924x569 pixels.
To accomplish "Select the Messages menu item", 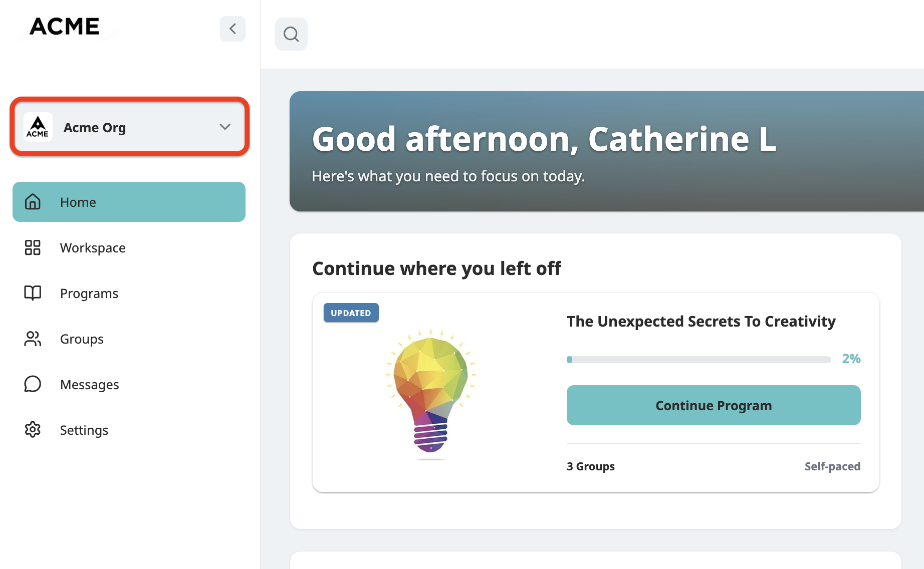I will (x=129, y=384).
